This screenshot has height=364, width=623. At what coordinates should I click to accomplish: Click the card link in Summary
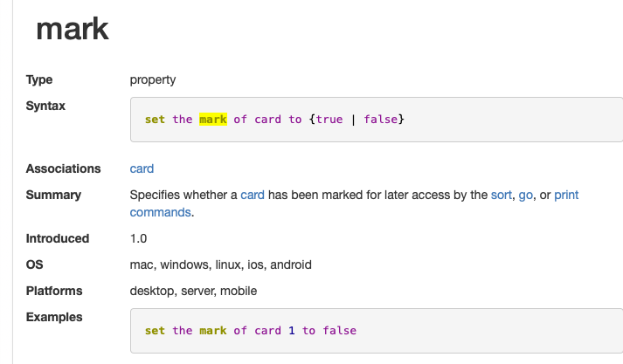(x=252, y=195)
